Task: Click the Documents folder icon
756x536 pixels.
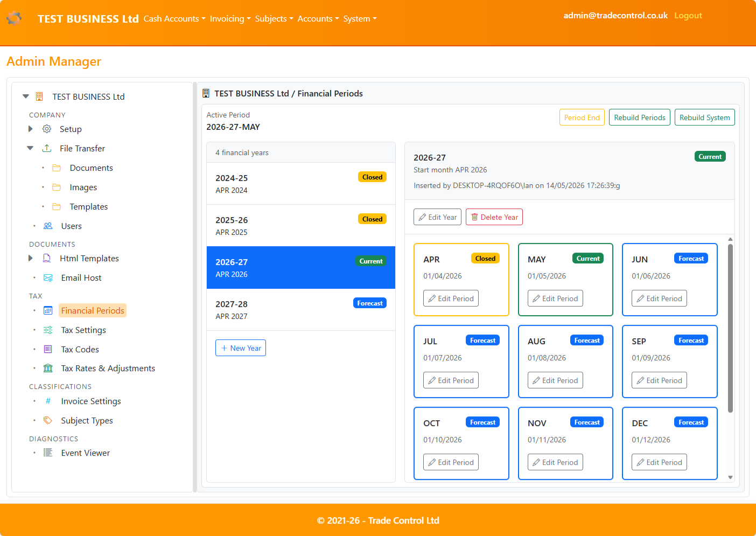Action: [57, 168]
